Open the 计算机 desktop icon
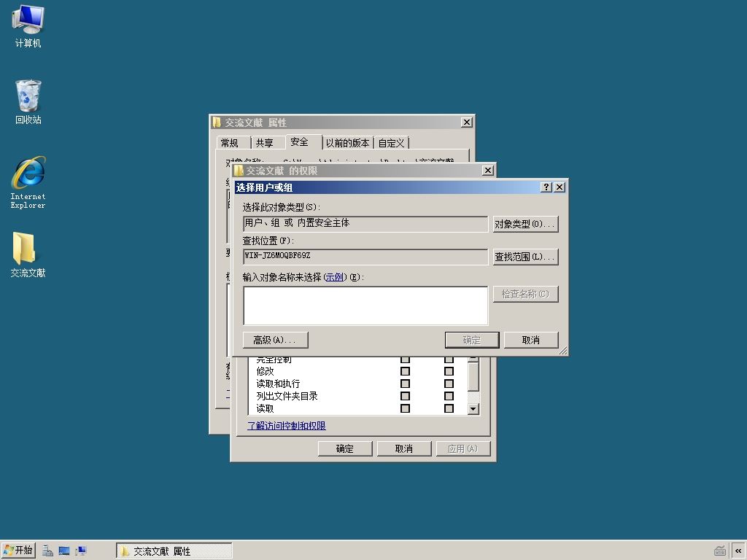Viewport: 747px width, 560px height. tap(28, 26)
